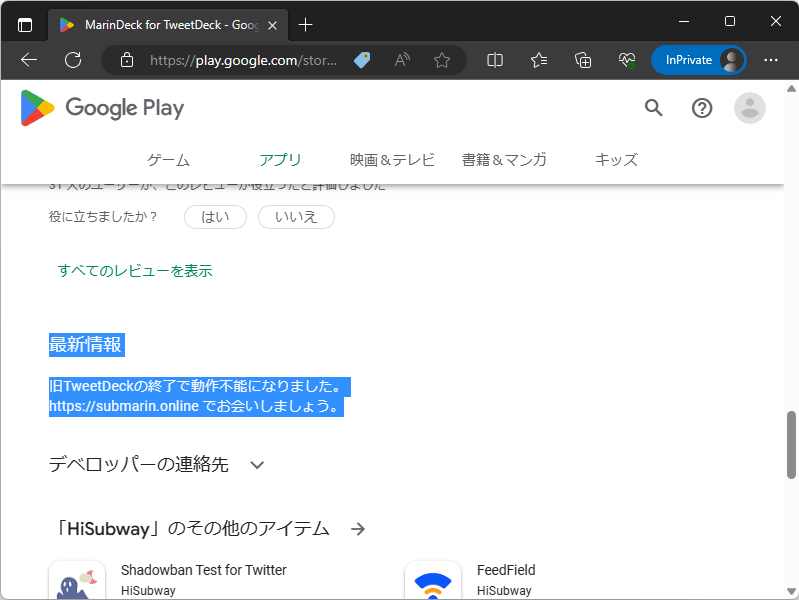Screen dimensions: 799x600
Task: Click the submarin.online URL text
Action: 124,406
